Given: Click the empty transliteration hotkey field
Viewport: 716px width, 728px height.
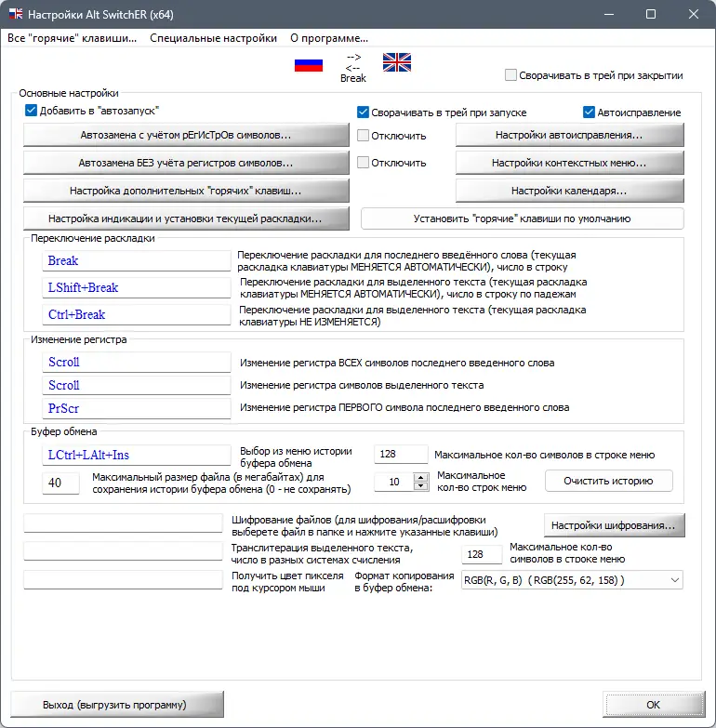Looking at the screenshot, I should point(123,551).
